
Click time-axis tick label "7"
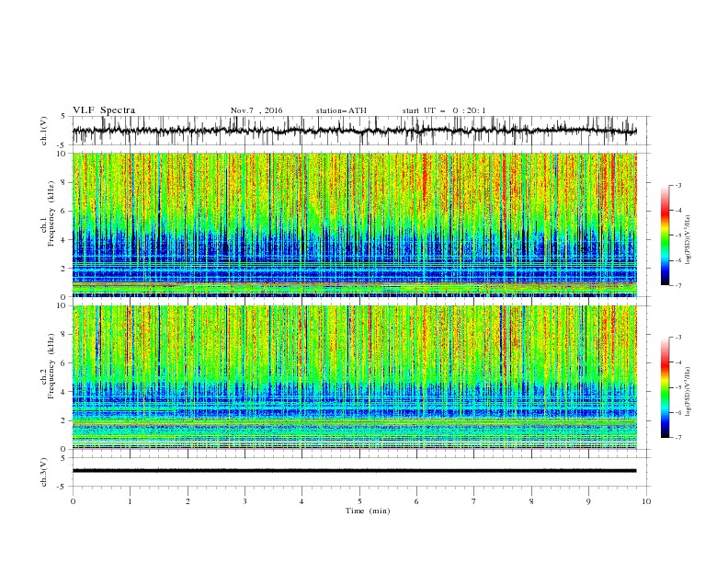(x=474, y=501)
